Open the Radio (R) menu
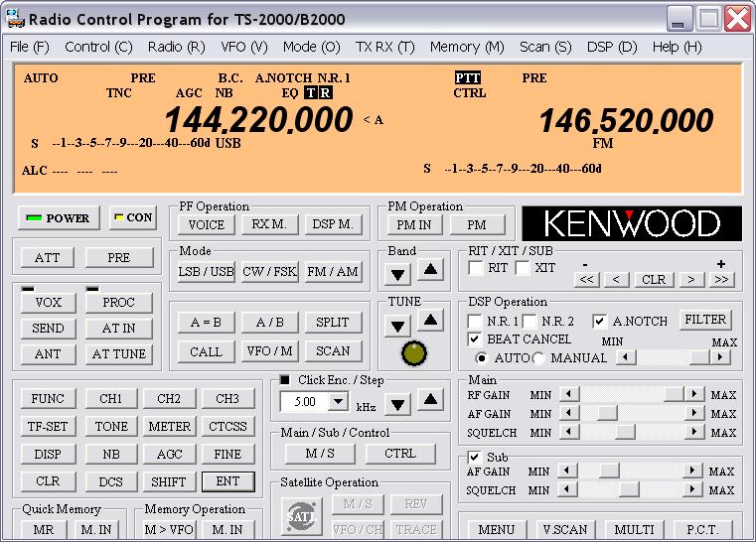Viewport: 756px width, 542px height. [x=176, y=47]
